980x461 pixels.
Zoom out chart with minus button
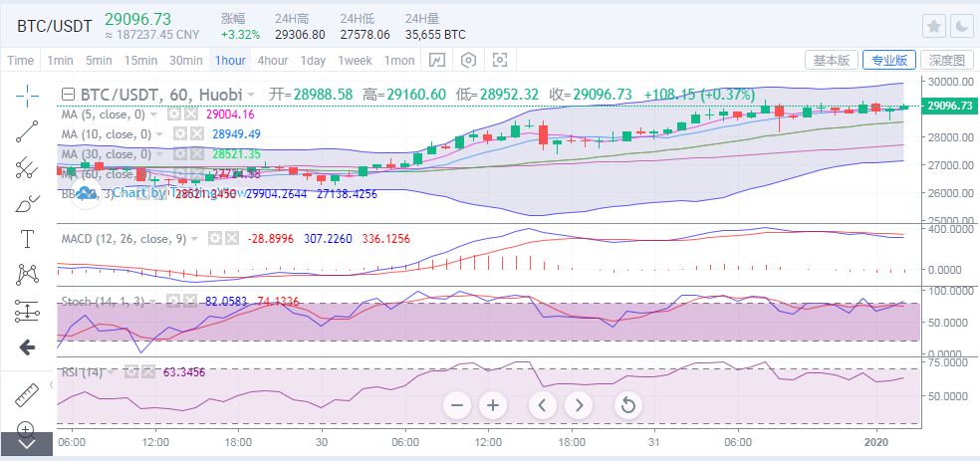point(457,405)
